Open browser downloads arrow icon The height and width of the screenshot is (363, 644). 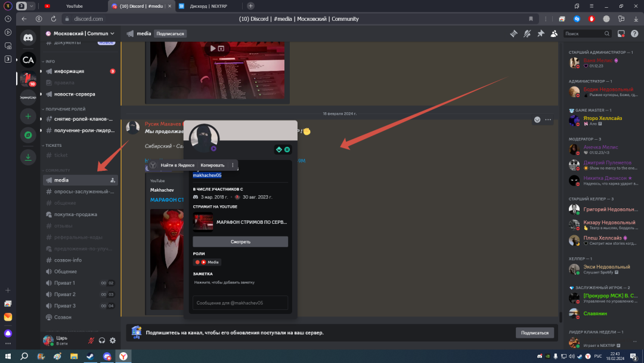[x=636, y=19]
